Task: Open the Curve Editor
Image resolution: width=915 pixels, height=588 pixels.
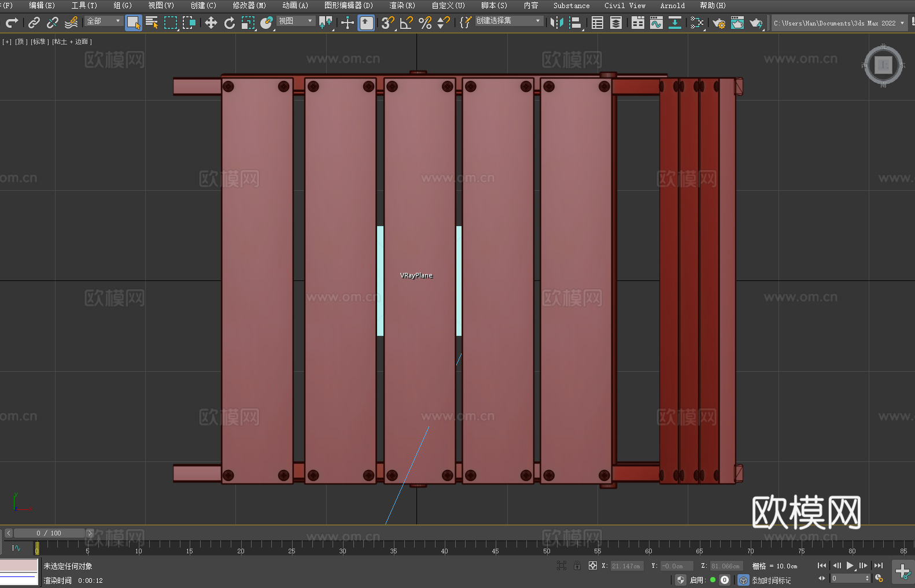Action: [x=656, y=23]
